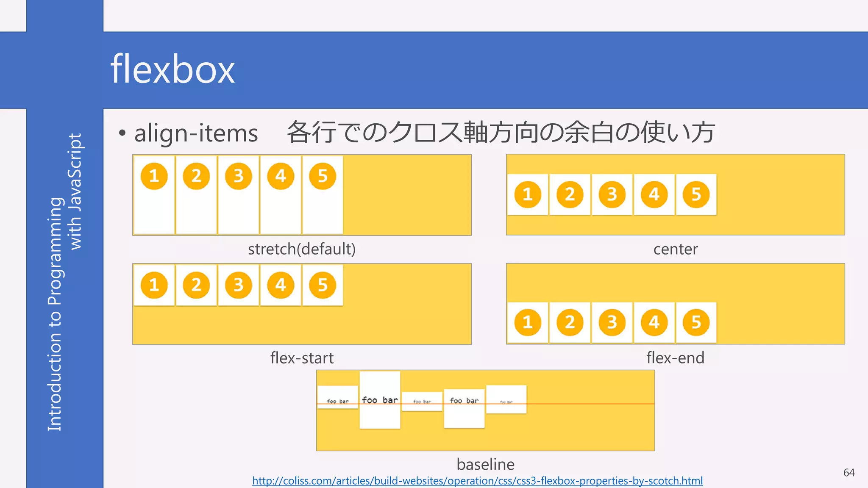Click circle 1 in the flex-end example

[x=528, y=322]
